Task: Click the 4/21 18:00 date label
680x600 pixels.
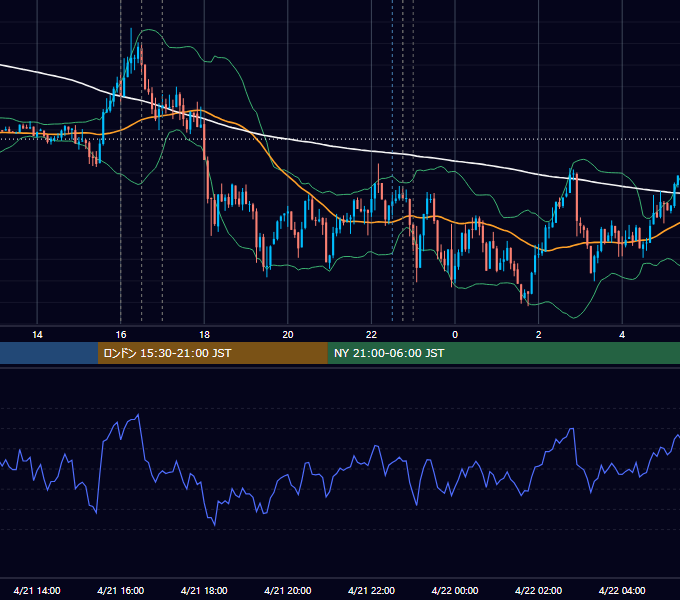Action: click(x=204, y=590)
